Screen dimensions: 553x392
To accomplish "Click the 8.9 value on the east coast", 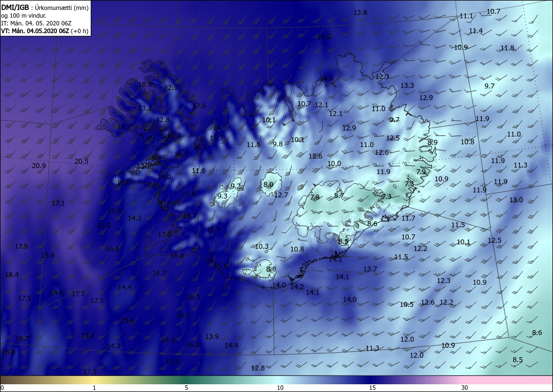I will [432, 142].
